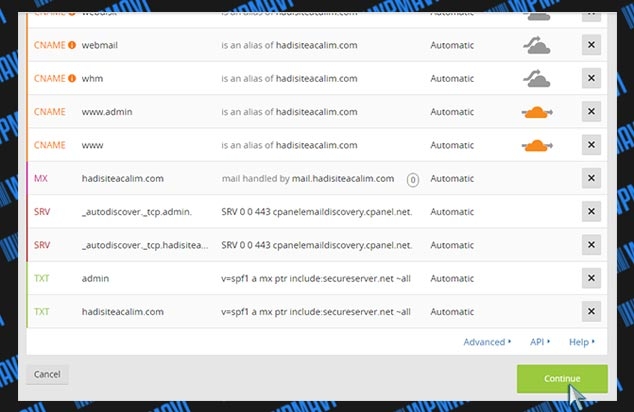
Task: Edit hadisiteacalim.com TXT record name
Action: tap(123, 312)
